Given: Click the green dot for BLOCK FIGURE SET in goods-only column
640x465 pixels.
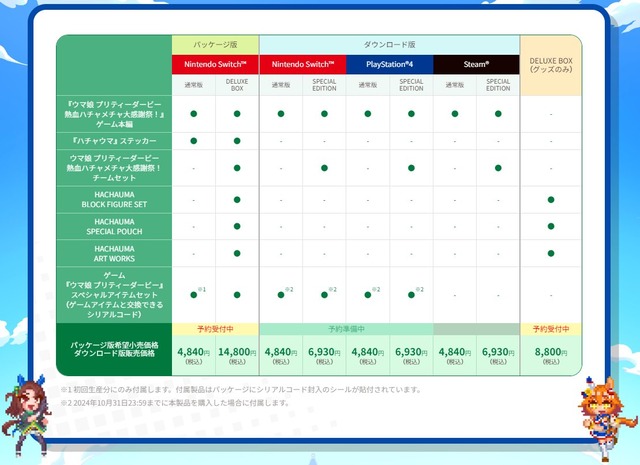Looking at the screenshot, I should (551, 200).
